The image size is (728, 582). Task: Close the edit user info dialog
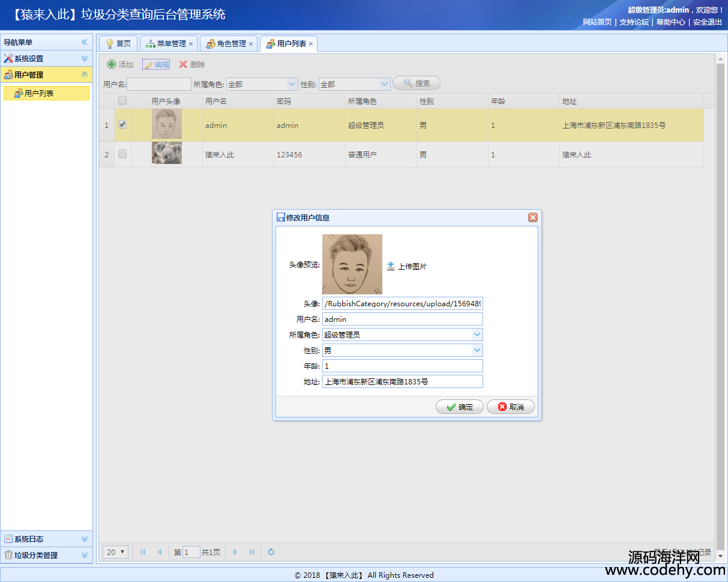point(532,217)
